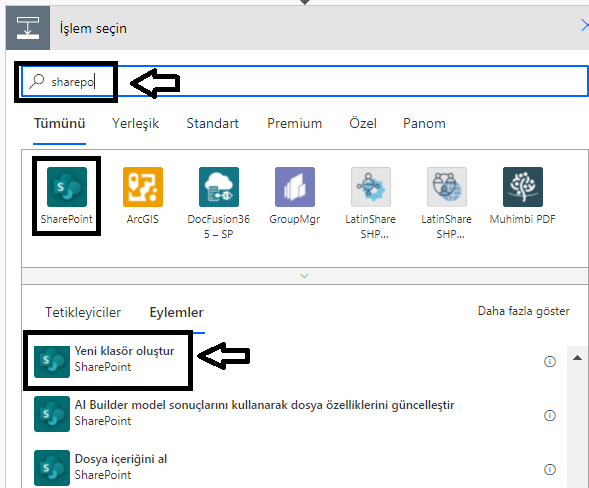Open the second LatinShare SHP connector with globe
This screenshot has width=589, height=488.
click(x=447, y=187)
